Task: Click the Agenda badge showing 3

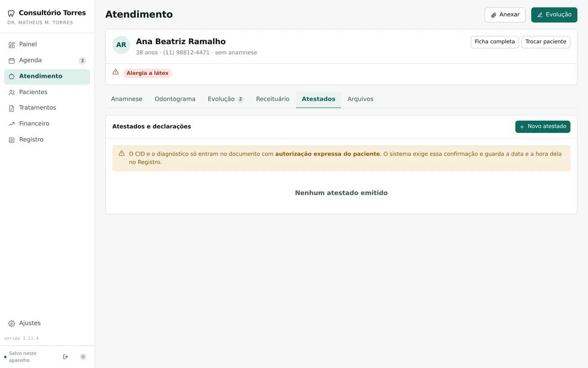Action: [x=82, y=61]
